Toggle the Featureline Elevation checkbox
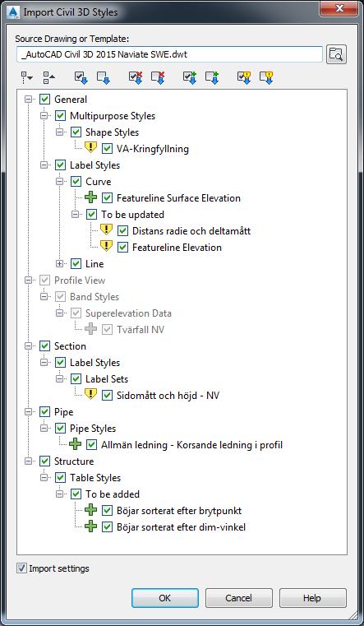The height and width of the screenshot is (626, 364). tap(122, 247)
